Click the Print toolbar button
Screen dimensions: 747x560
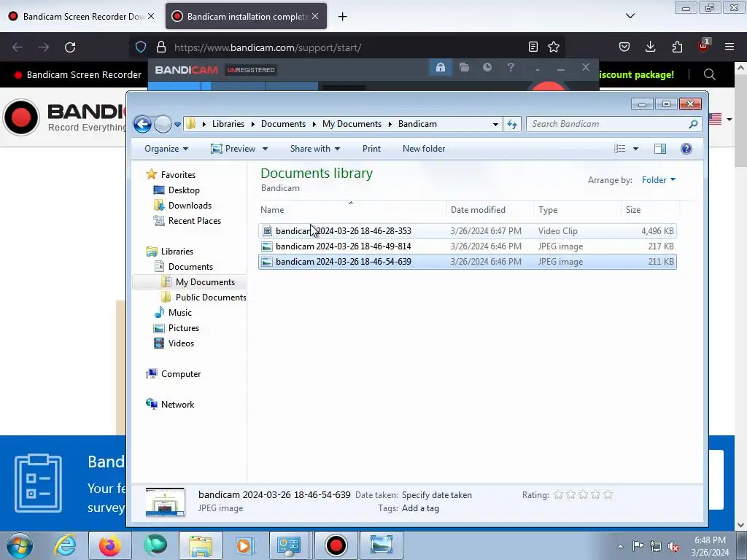tap(371, 149)
